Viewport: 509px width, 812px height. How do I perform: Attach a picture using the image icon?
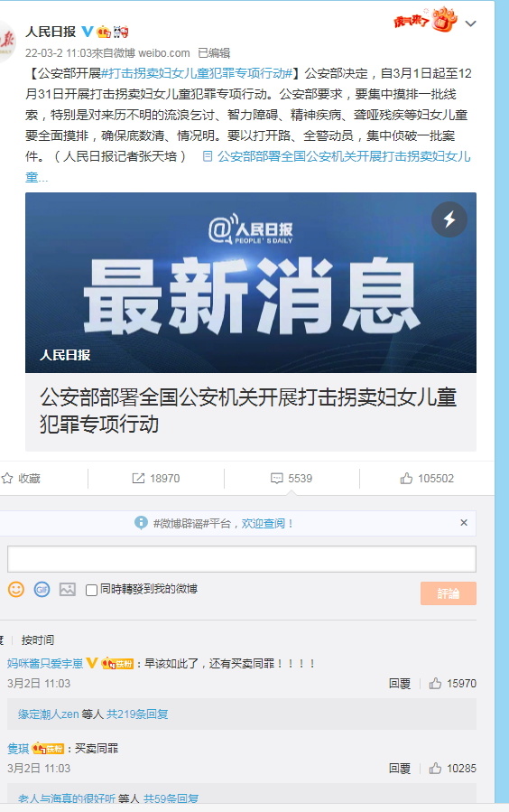[x=68, y=589]
